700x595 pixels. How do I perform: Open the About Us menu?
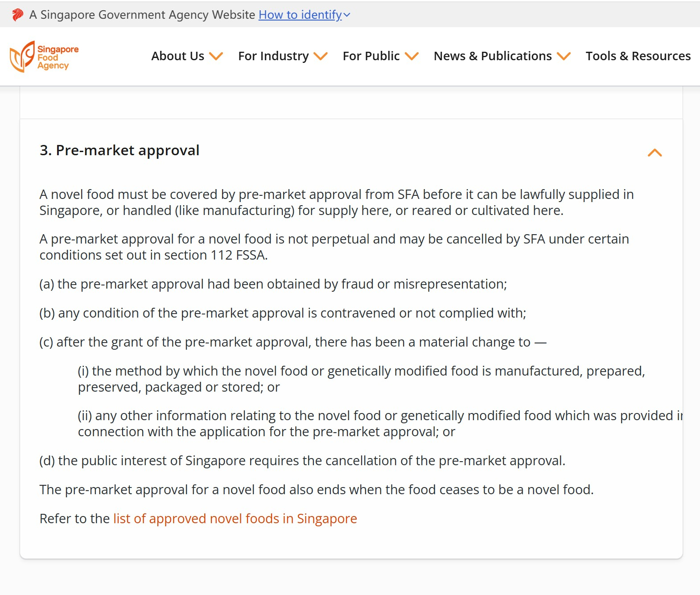click(177, 56)
